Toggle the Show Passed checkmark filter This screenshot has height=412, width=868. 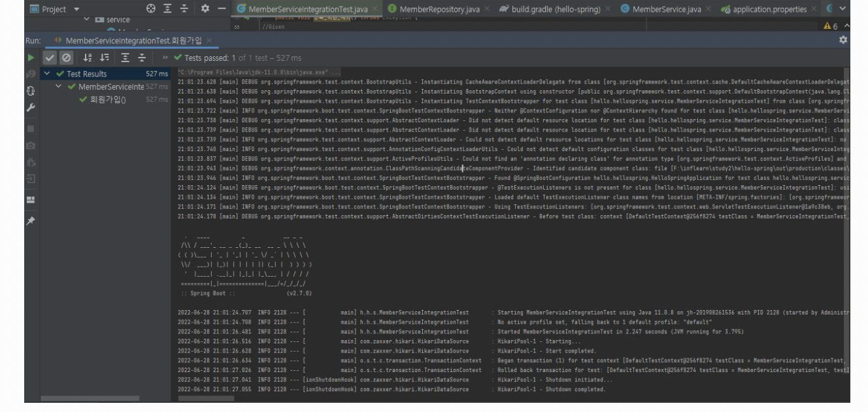tap(50, 58)
